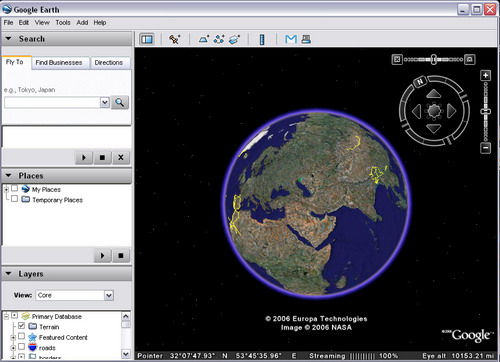Open the Tools menu
Image resolution: width=500 pixels, height=362 pixels.
point(63,23)
